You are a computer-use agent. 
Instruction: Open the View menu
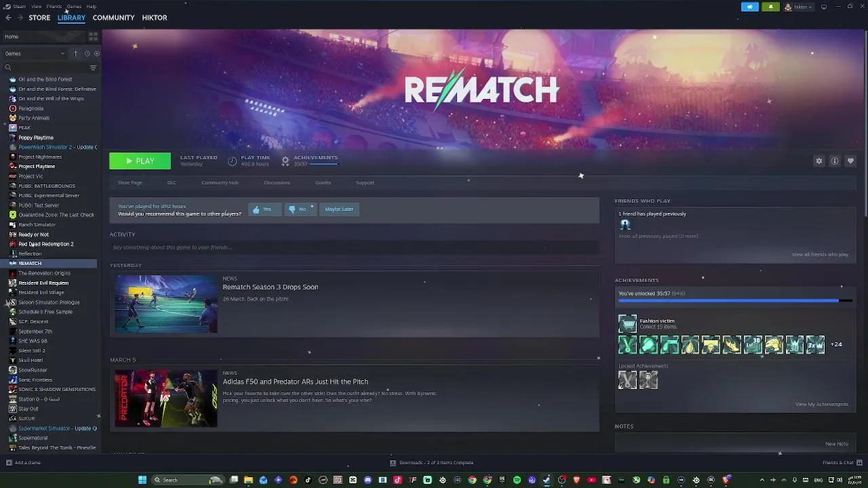(36, 6)
